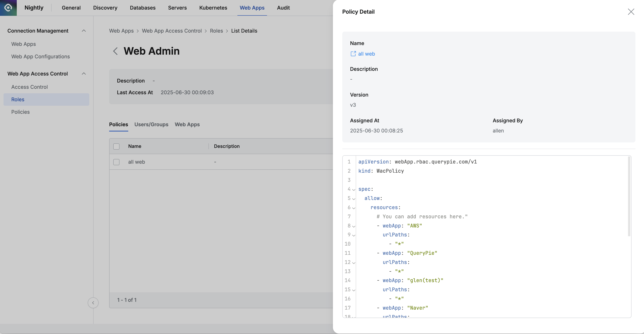Open the Kubernetes top menu

tap(213, 8)
